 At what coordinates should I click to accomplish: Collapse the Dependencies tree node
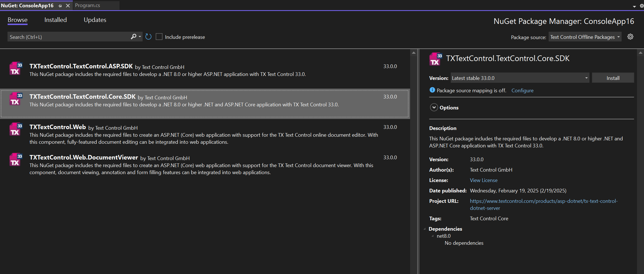[425, 229]
